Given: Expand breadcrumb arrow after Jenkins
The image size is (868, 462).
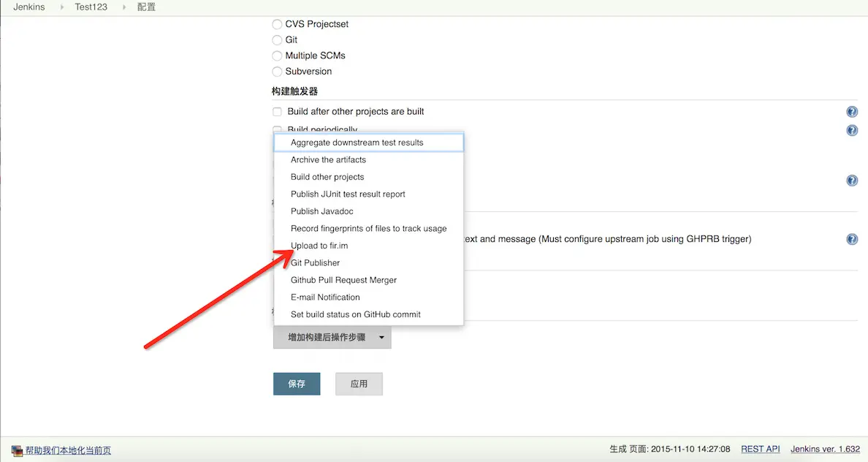Looking at the screenshot, I should click(x=61, y=7).
